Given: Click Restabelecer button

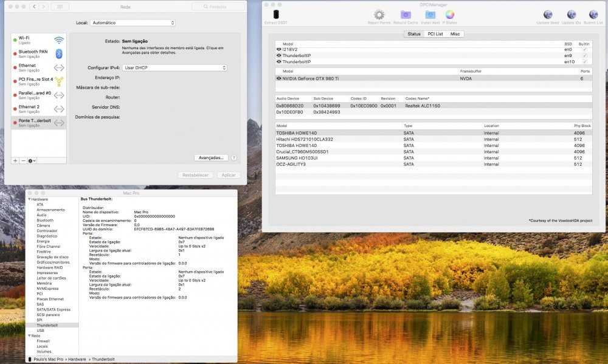Looking at the screenshot, I should (x=195, y=175).
